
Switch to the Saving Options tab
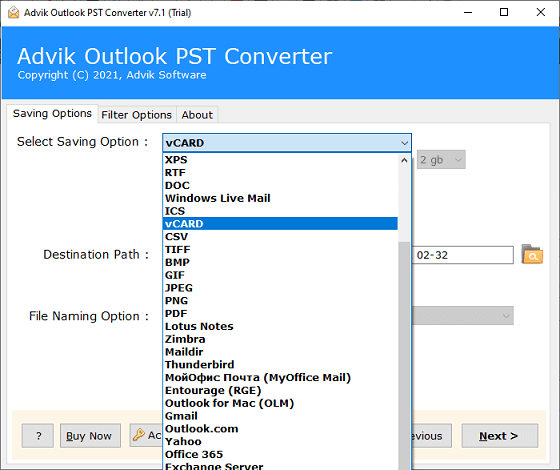(52, 114)
